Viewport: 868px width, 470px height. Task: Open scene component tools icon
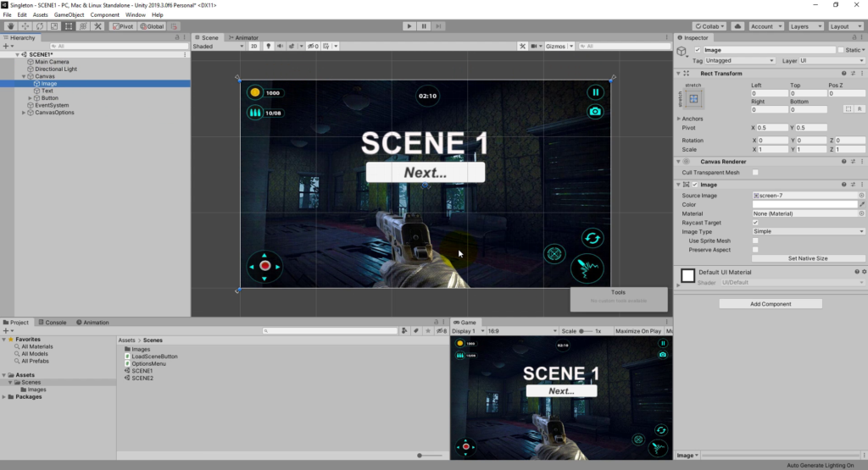pos(522,46)
